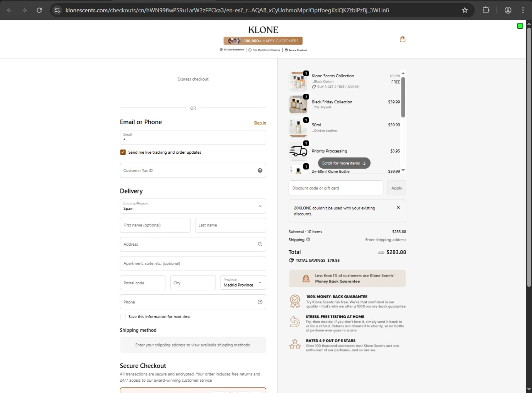Click Scroll for more items button
Screen dimensions: 532x393
point(344,163)
